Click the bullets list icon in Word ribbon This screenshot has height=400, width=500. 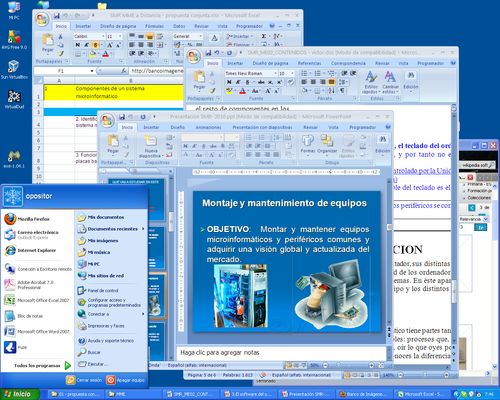[304, 73]
